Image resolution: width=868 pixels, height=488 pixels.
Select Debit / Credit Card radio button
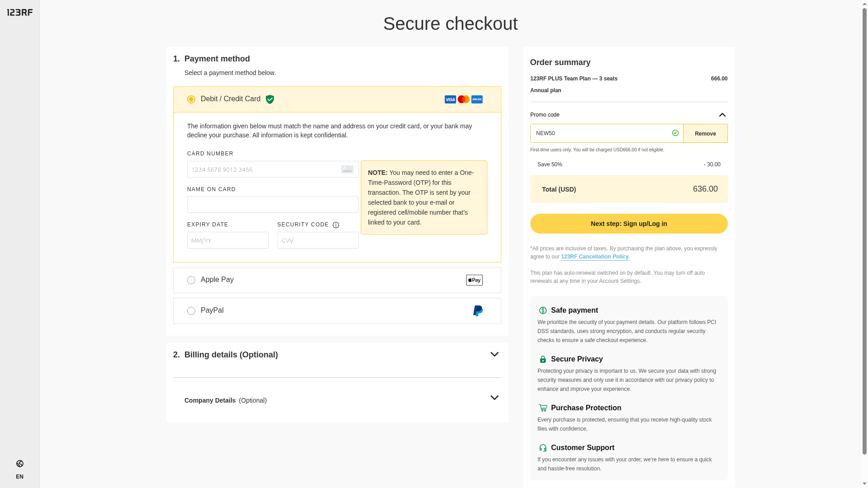(191, 99)
